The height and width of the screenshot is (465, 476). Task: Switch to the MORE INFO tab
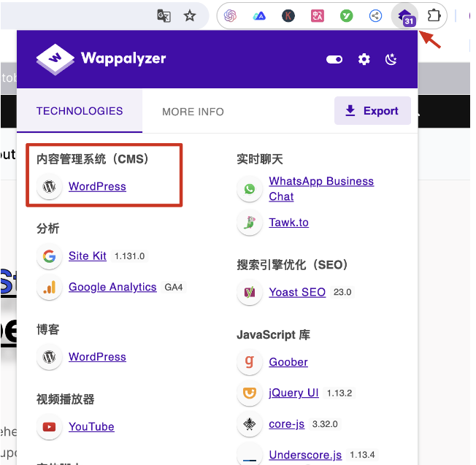tap(193, 112)
